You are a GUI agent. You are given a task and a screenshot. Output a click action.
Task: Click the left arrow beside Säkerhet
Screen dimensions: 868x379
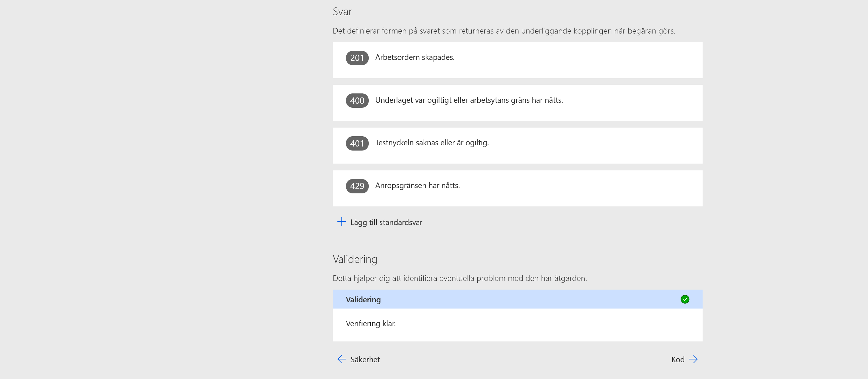[x=341, y=359]
